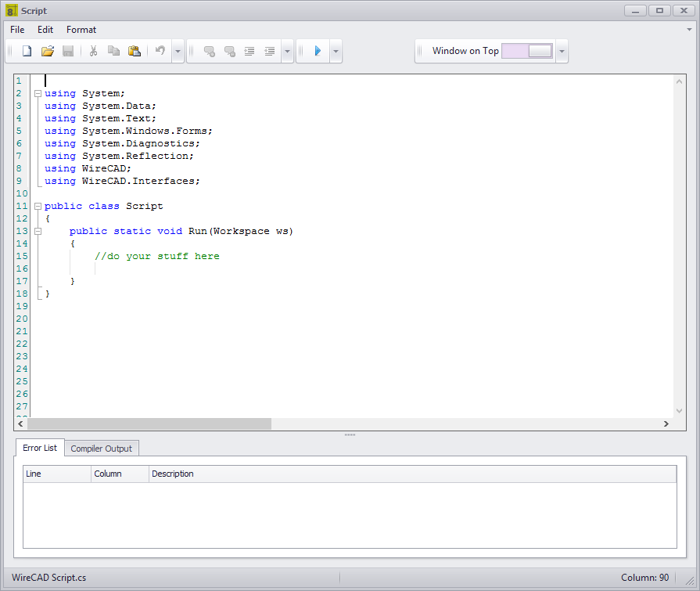The height and width of the screenshot is (591, 700).
Task: Click 'using System.Windows.Forms;' line
Action: tap(128, 131)
